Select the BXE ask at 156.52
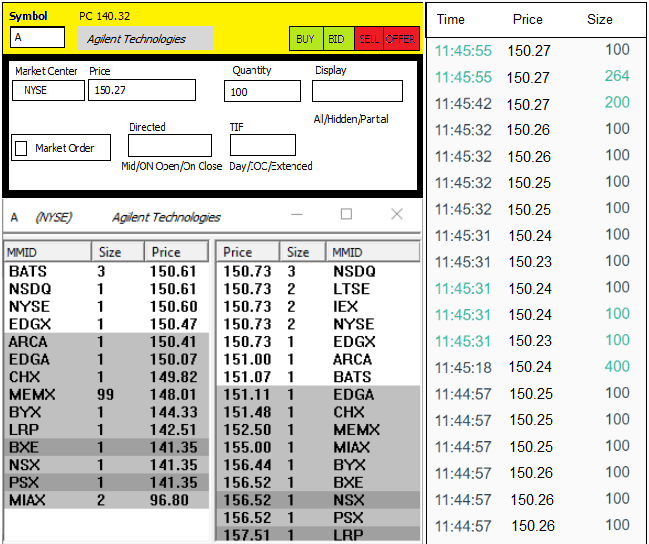Image resolution: width=649 pixels, height=544 pixels. 318,482
